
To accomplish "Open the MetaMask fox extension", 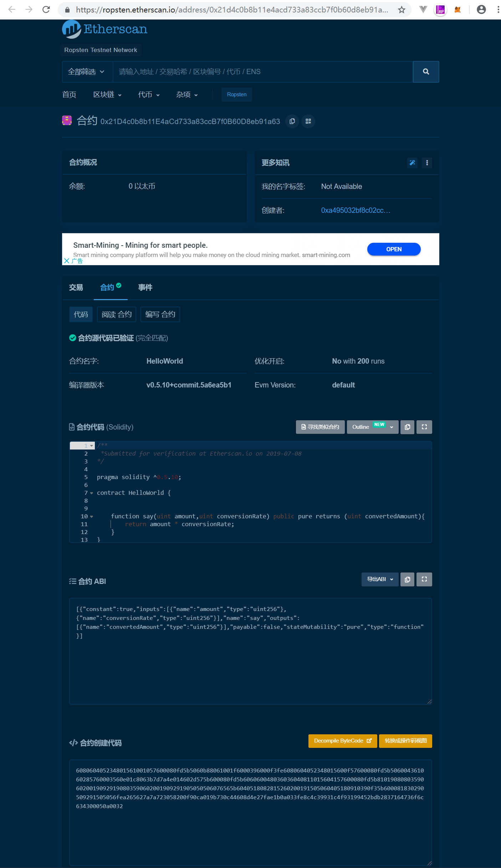I will [x=457, y=10].
